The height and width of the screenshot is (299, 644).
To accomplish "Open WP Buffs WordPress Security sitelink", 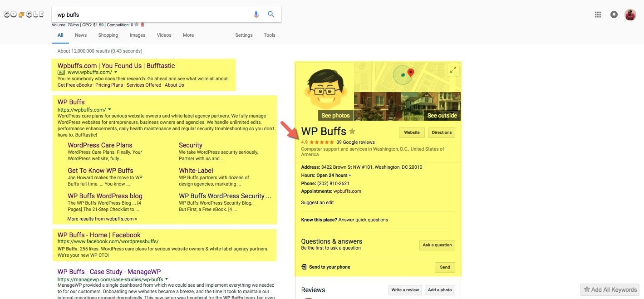I will 225,196.
